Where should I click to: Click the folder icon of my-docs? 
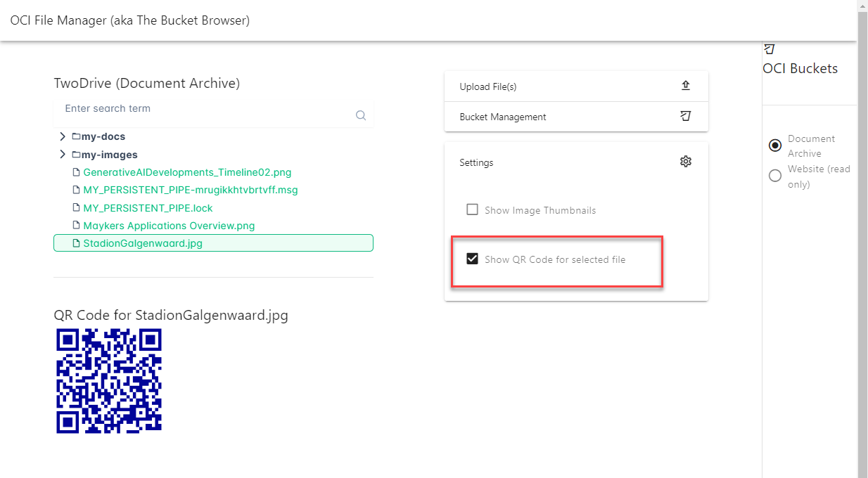click(76, 136)
